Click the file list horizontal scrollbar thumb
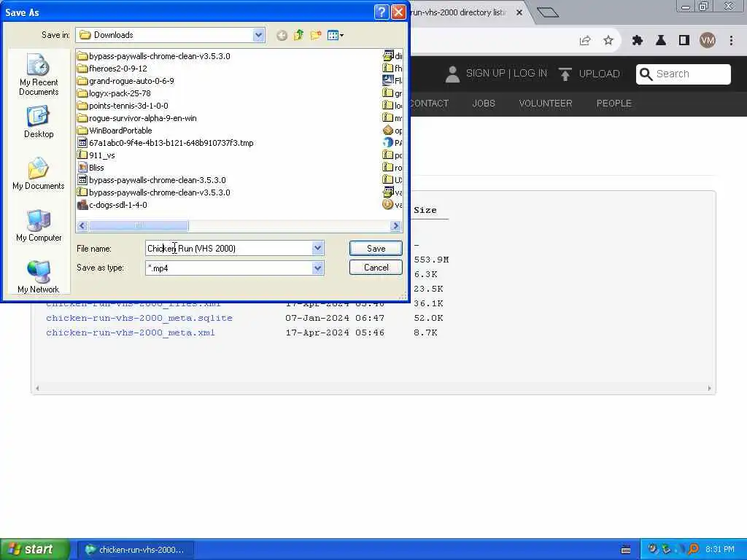The height and width of the screenshot is (560, 747). [x=139, y=226]
